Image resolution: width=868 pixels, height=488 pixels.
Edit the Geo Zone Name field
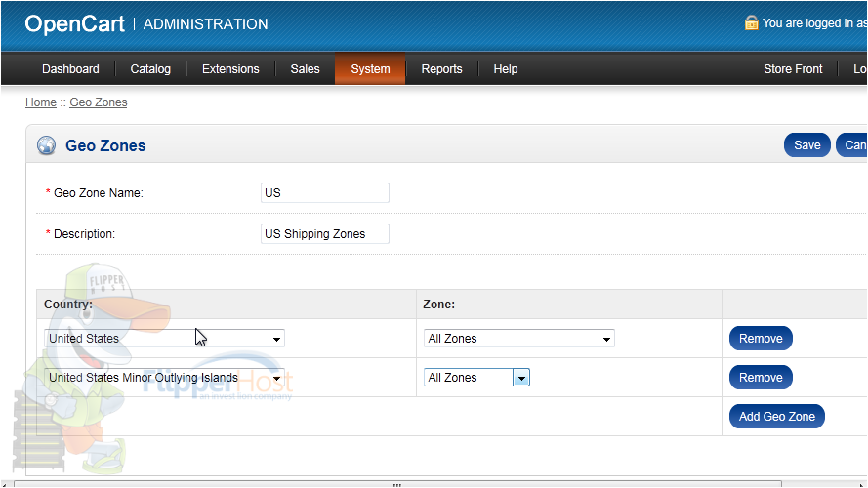coord(325,192)
